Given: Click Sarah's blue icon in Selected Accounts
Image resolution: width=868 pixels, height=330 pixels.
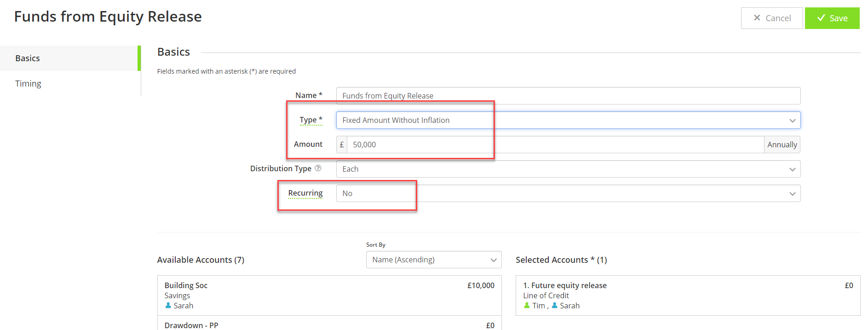Looking at the screenshot, I should (x=554, y=306).
